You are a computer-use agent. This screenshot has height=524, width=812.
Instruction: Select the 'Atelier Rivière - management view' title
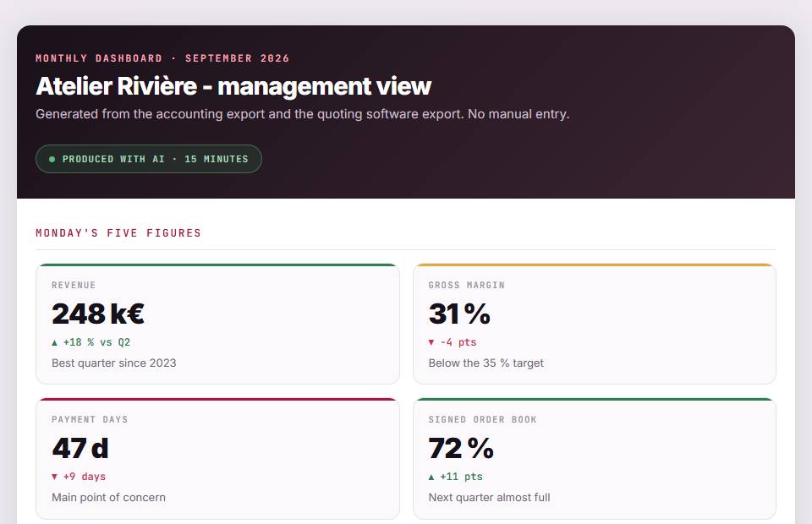pos(233,86)
